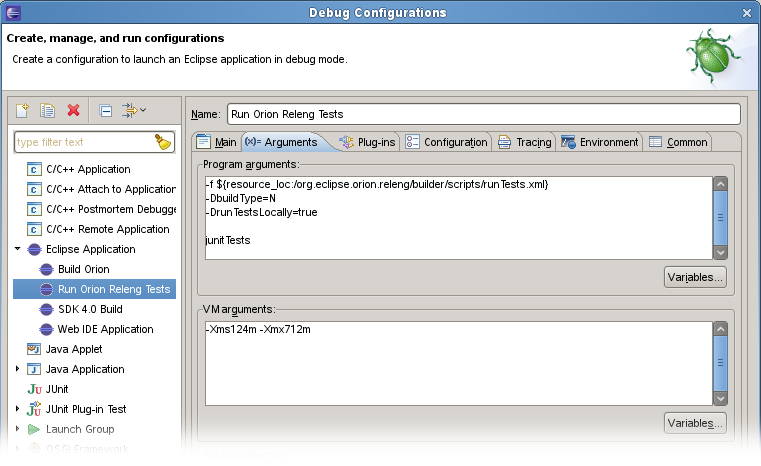
Task: Switch to the Main tab
Action: tap(216, 142)
